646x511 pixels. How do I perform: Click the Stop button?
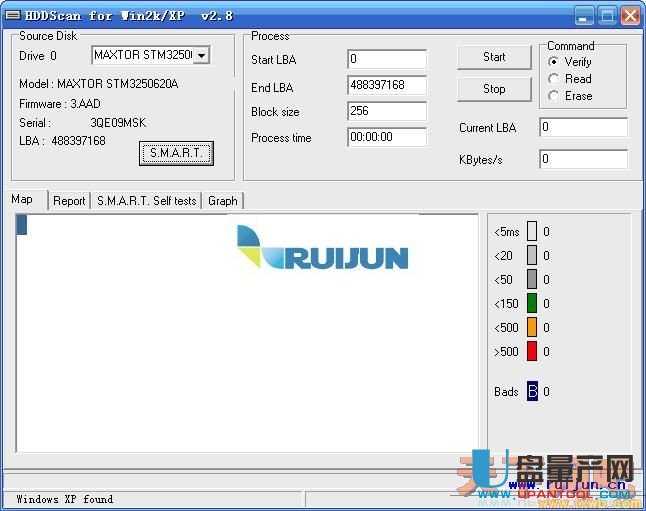point(494,89)
